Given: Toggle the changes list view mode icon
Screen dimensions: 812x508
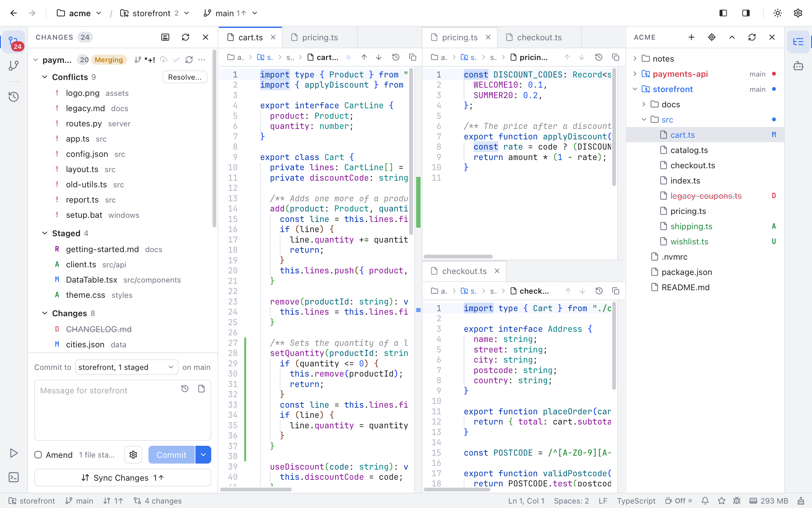Looking at the screenshot, I should pos(165,37).
